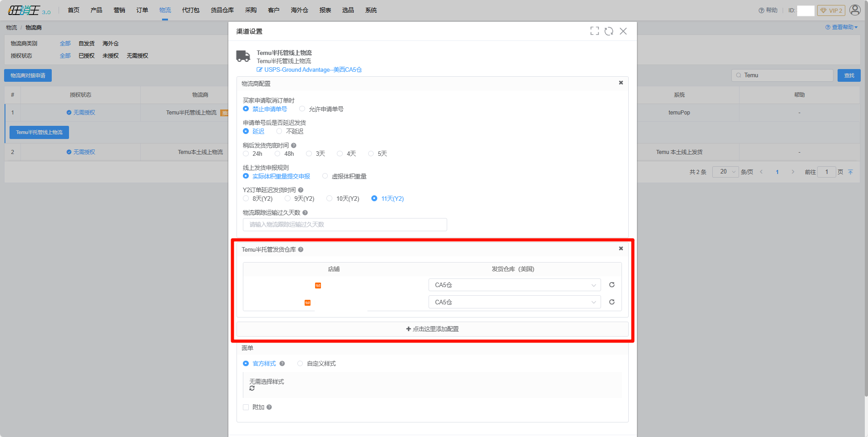Open the 货品仓库 menu
This screenshot has width=868, height=437.
pyautogui.click(x=222, y=10)
